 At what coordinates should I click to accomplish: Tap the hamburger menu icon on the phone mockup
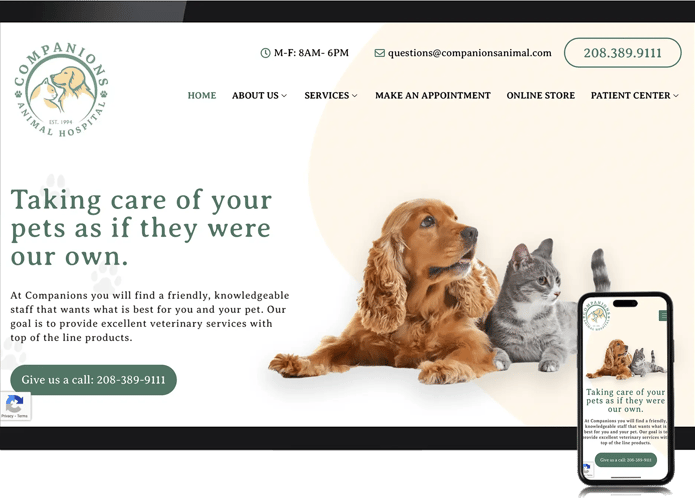[x=664, y=315]
